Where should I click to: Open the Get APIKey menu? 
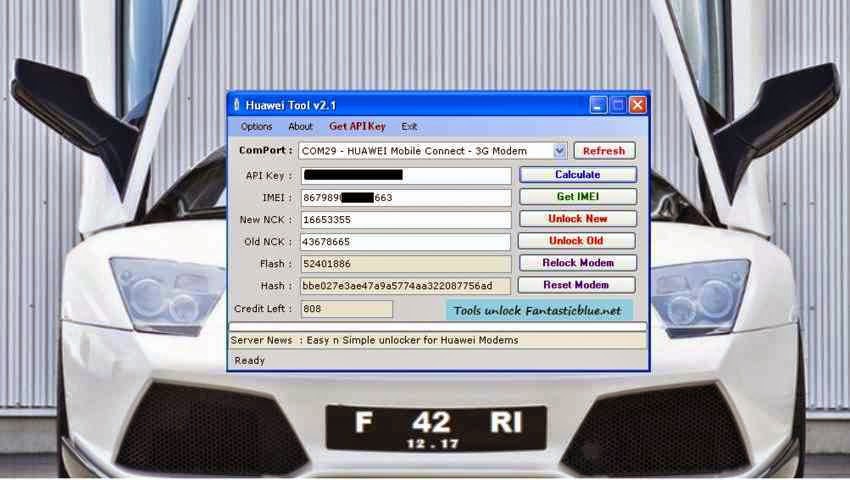click(357, 126)
